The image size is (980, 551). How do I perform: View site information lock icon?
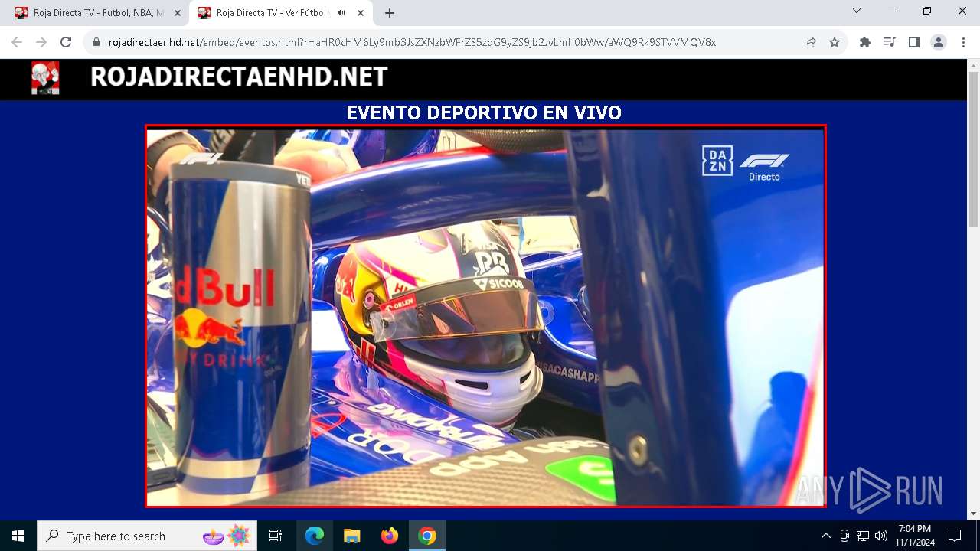click(96, 42)
